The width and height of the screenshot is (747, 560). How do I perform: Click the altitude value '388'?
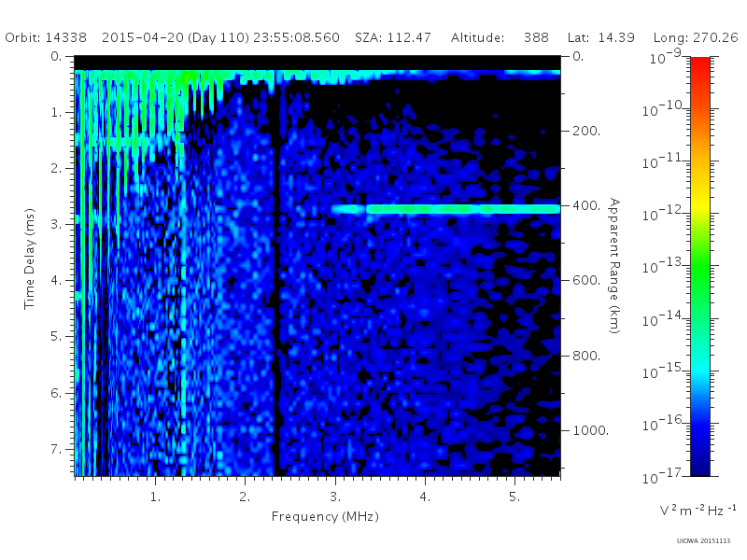[x=536, y=37]
